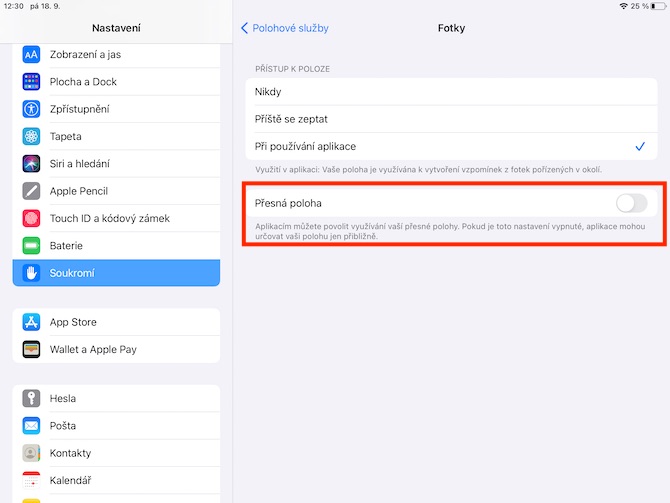Viewport: 670px width, 503px height.
Task: Tap the Plocha a Dock icon
Action: pos(31,82)
